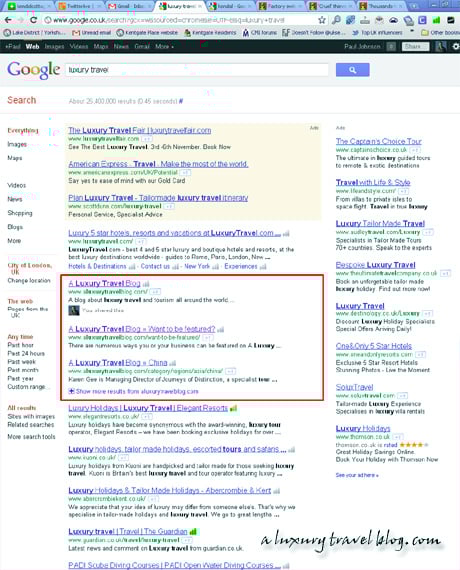
Task: Expand More in left search categories
Action: (x=14, y=241)
